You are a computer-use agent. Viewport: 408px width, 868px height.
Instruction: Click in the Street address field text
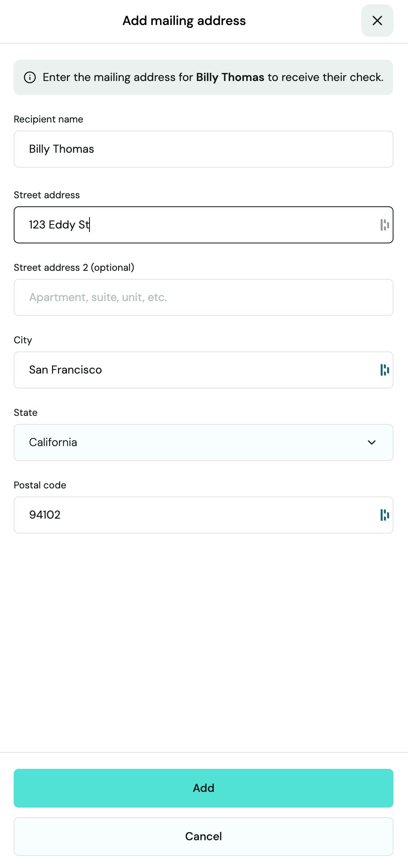pyautogui.click(x=204, y=225)
